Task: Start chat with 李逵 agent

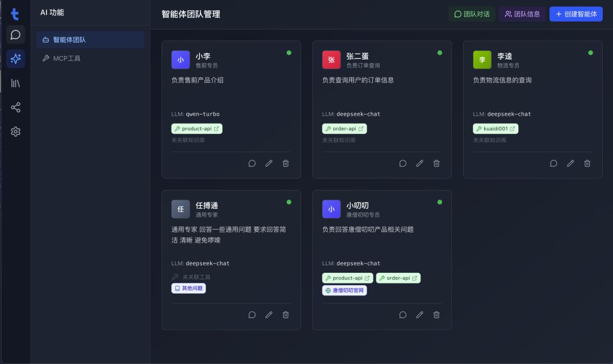Action: (x=553, y=163)
